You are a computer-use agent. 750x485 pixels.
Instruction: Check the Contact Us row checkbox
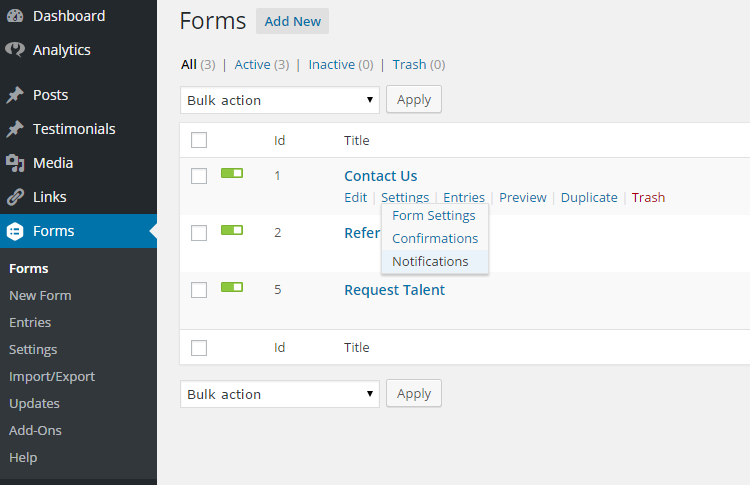tap(199, 176)
